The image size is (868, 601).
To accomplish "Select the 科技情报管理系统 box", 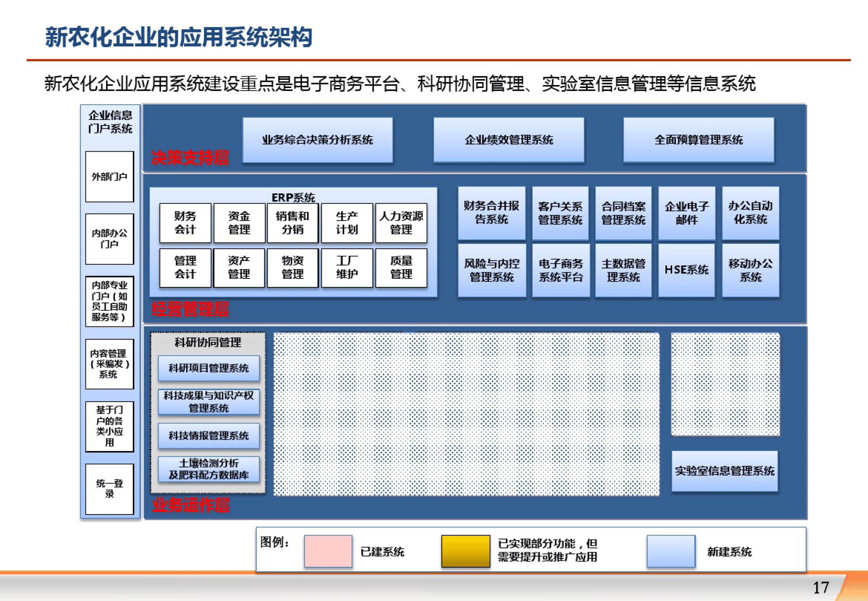I will pos(209,436).
